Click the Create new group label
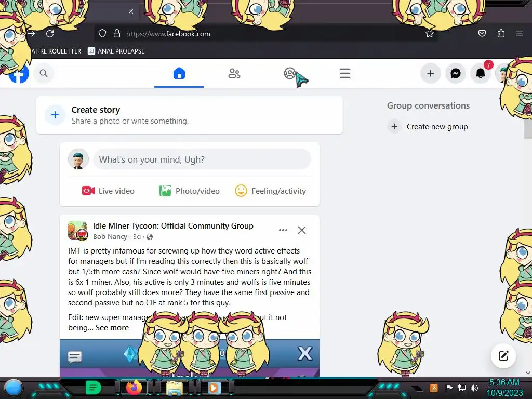 [x=437, y=127]
